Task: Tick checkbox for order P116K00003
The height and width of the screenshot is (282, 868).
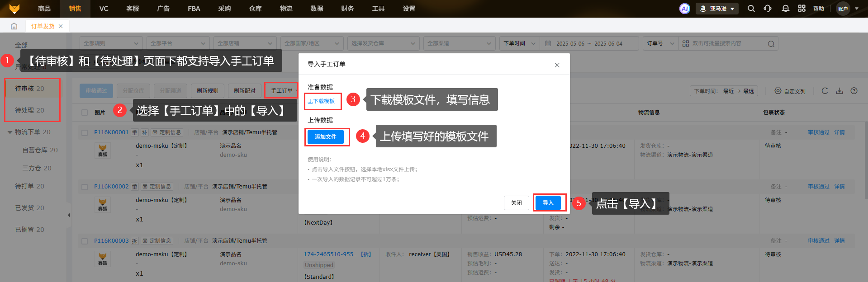Action: (85, 241)
